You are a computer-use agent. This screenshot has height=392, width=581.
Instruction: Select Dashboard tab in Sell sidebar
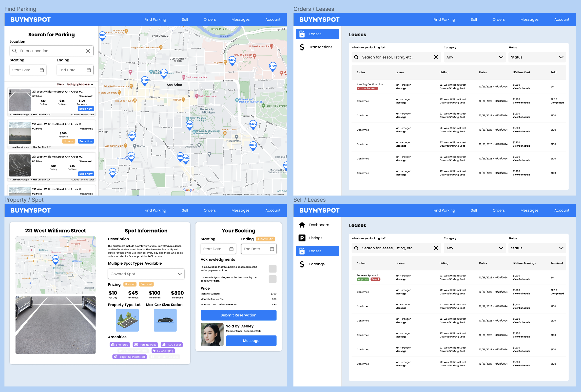tap(317, 225)
